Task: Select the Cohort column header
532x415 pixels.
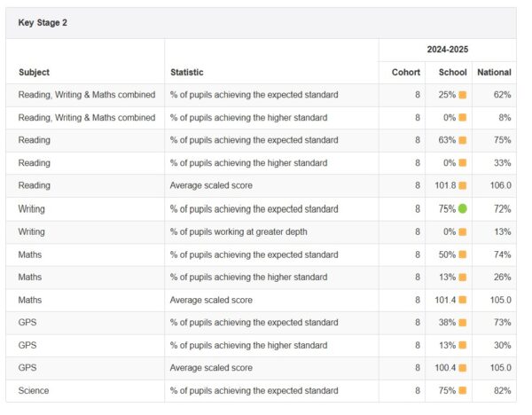Action: pos(405,72)
